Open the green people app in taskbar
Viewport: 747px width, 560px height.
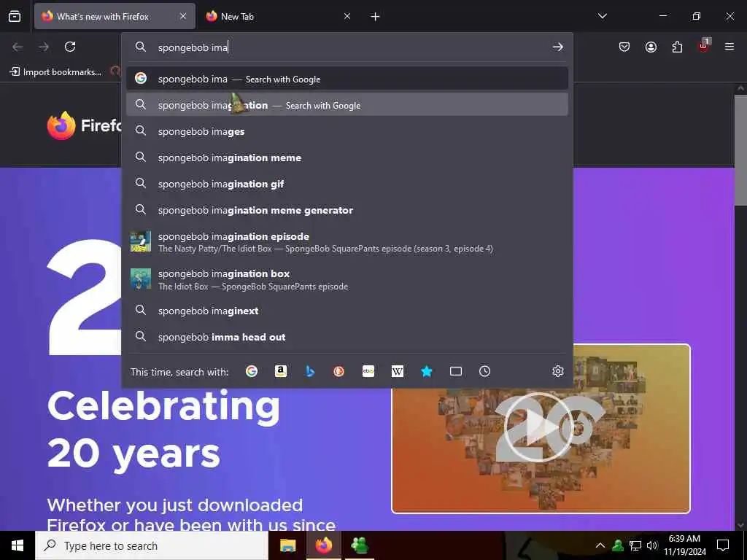pyautogui.click(x=359, y=545)
